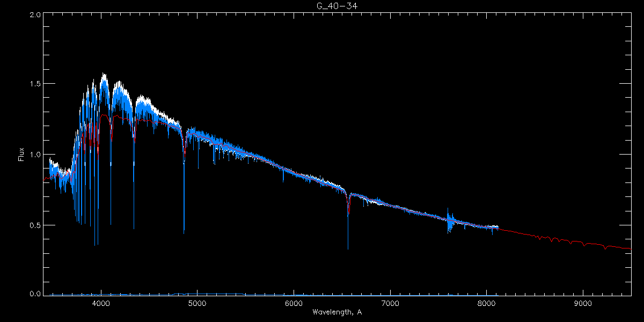Click the absorption line dip near 4860 Å
644x322 pixels.
[x=184, y=182]
